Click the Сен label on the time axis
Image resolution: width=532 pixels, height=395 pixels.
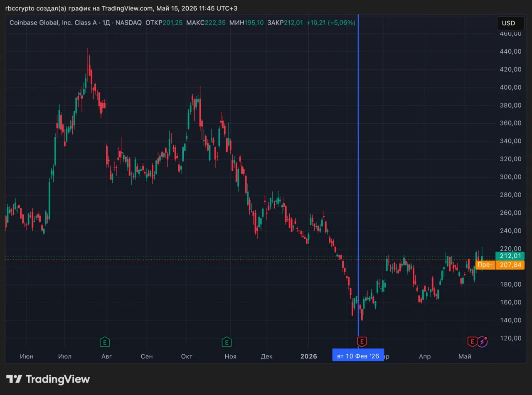(x=147, y=356)
